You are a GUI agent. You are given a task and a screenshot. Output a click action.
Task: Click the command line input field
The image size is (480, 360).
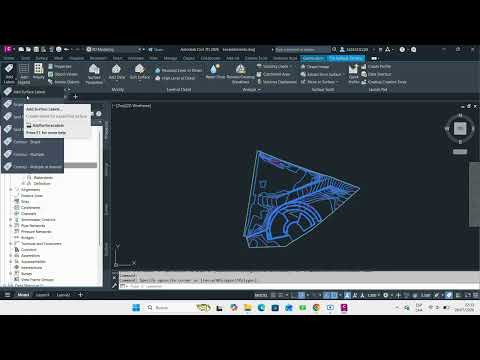300,286
